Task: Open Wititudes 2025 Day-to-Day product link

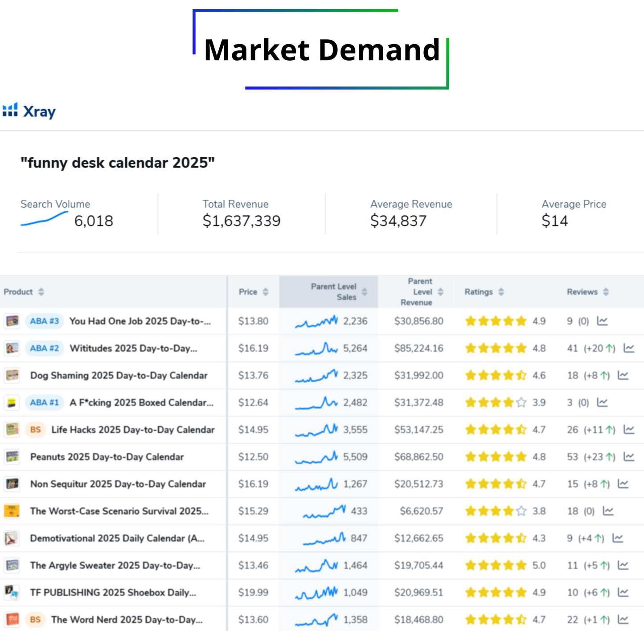Action: 133,348
